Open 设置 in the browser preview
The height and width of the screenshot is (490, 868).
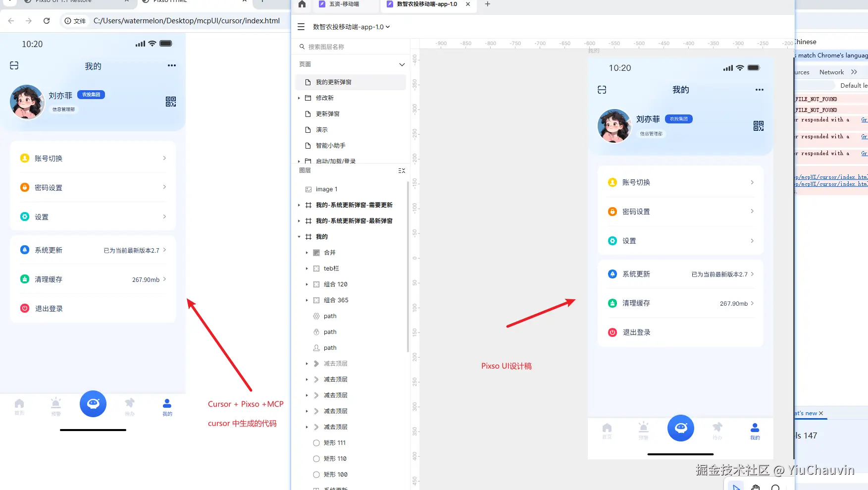click(93, 217)
